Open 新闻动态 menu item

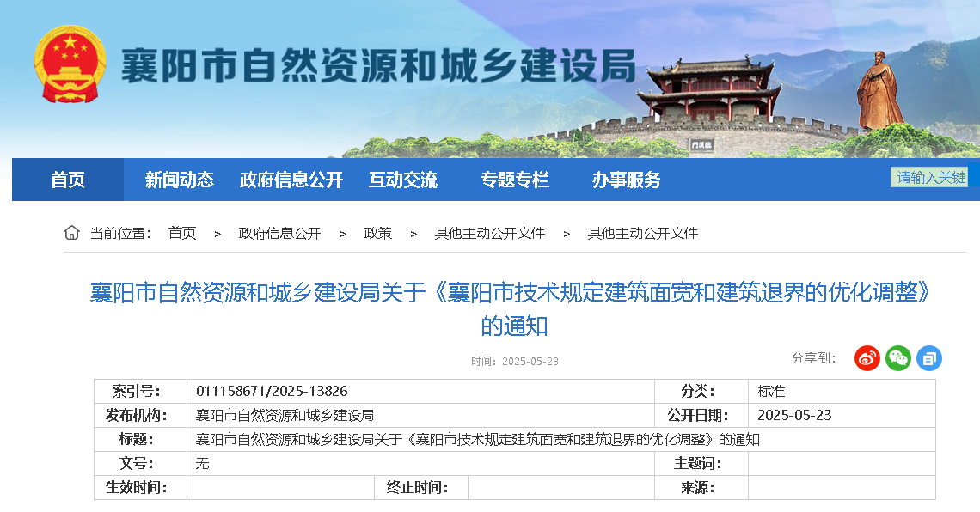[x=180, y=180]
